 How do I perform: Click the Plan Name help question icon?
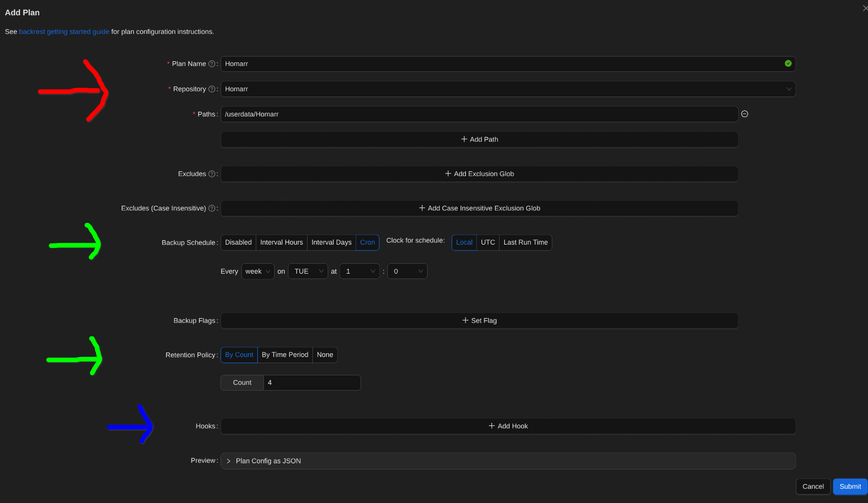tap(212, 64)
